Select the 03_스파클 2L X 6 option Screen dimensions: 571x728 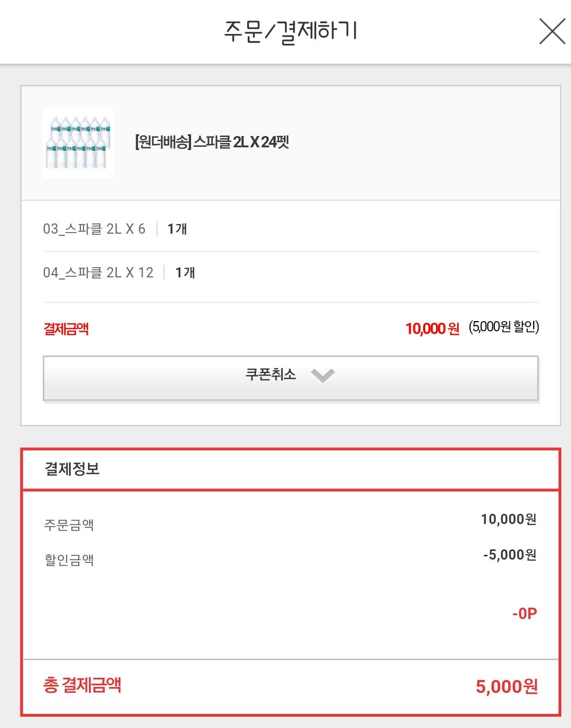pos(94,229)
